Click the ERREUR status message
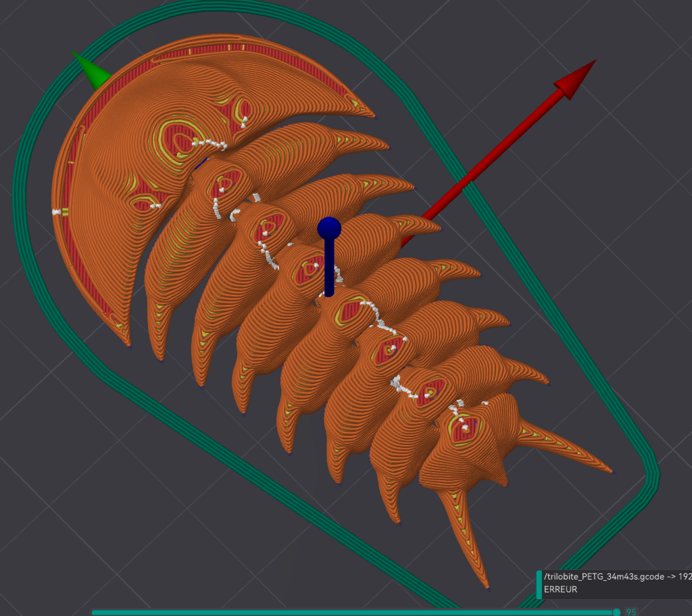This screenshot has height=616, width=692. [x=560, y=590]
